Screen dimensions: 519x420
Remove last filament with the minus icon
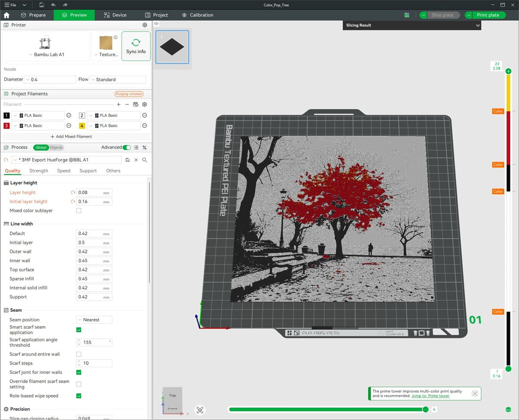point(127,104)
